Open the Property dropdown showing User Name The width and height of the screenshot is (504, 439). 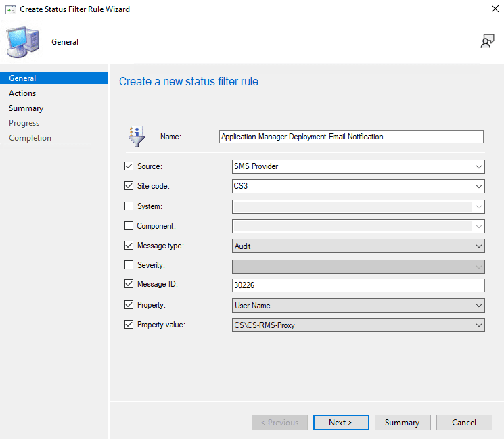click(x=358, y=306)
